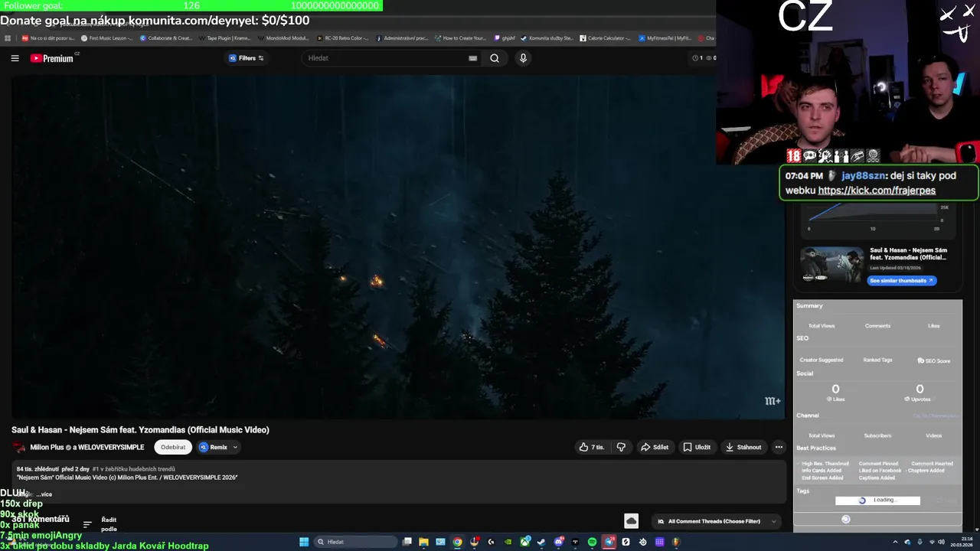Open the clock and date flyout
Image resolution: width=980 pixels, height=551 pixels.
962,542
